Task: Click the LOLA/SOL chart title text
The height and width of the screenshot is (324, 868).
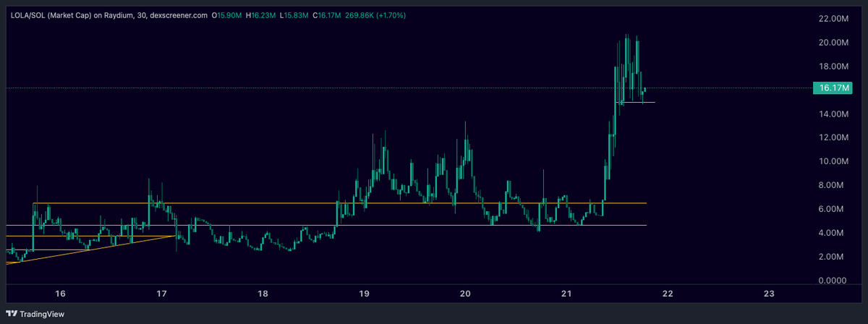Action: [x=108, y=14]
